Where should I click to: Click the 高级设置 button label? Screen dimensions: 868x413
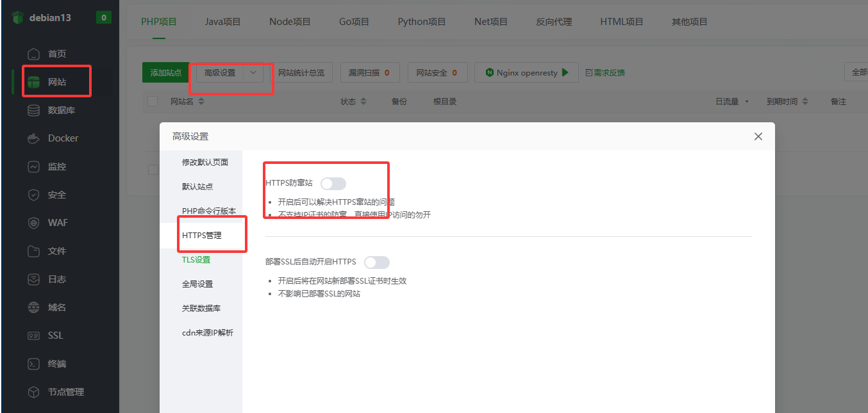220,73
